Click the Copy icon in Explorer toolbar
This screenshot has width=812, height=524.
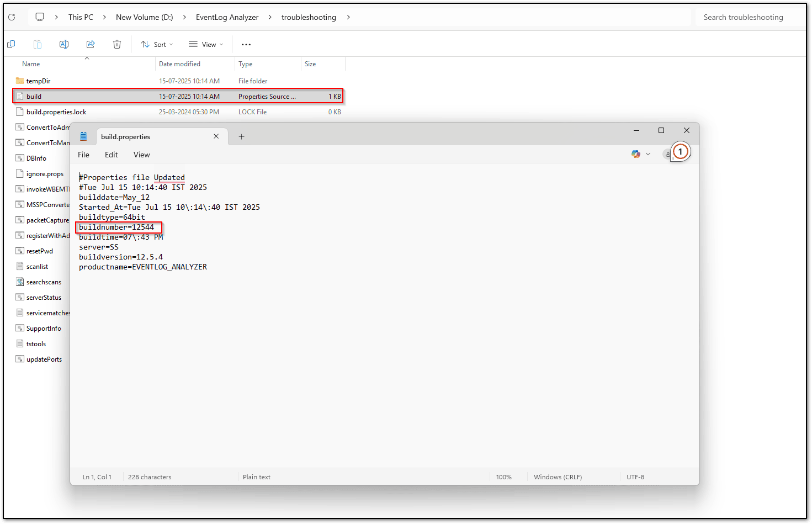[11, 44]
